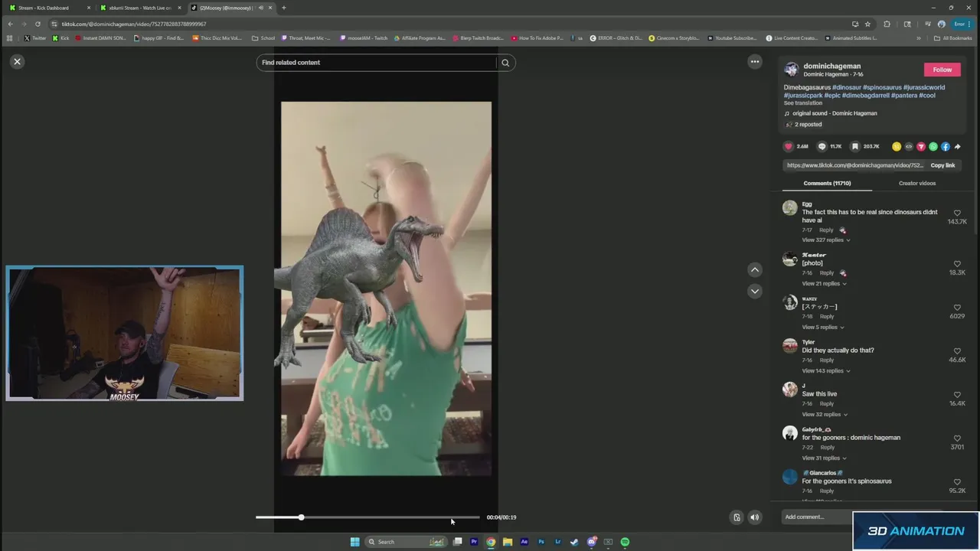The width and height of the screenshot is (980, 551).
Task: Expand View 32 replies under Saw this live
Action: tap(825, 415)
